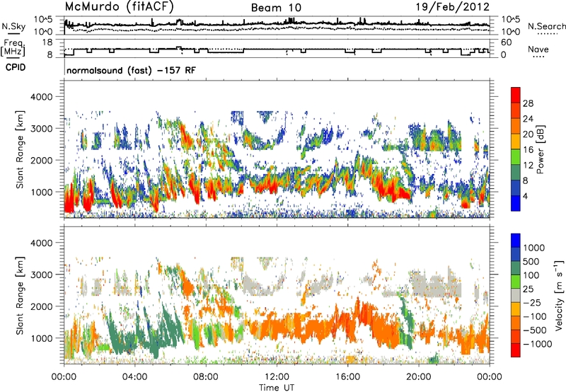Image resolution: width=566 pixels, height=392 pixels.
Task: Click the date 19/Feb/2012
Action: (x=453, y=7)
